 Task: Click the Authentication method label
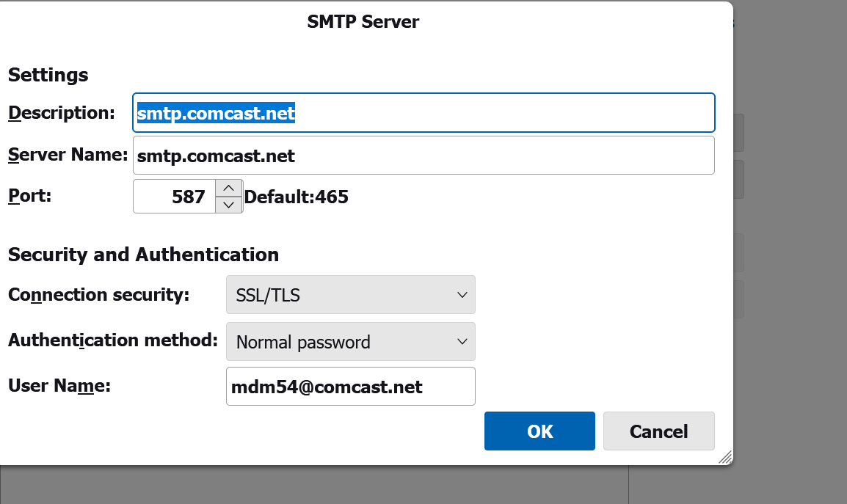(x=113, y=340)
